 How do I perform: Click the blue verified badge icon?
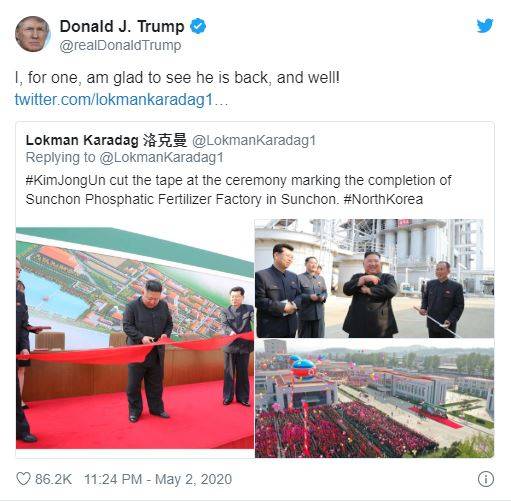(198, 26)
